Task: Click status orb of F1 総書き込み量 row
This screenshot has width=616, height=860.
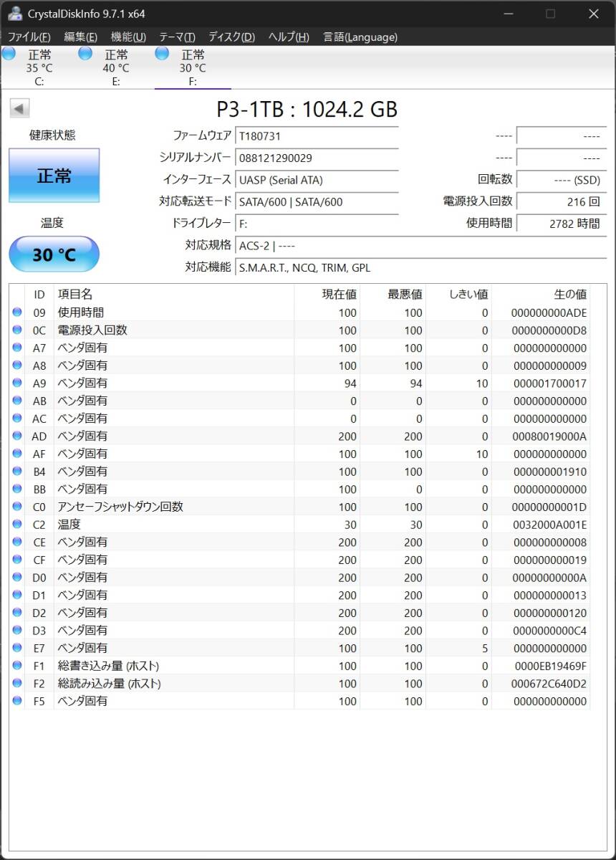Action: pos(17,666)
